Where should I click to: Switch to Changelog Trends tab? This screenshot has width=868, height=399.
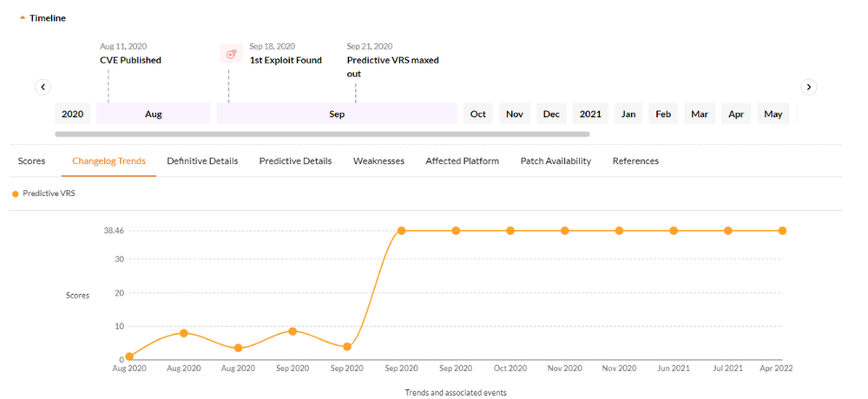(109, 161)
